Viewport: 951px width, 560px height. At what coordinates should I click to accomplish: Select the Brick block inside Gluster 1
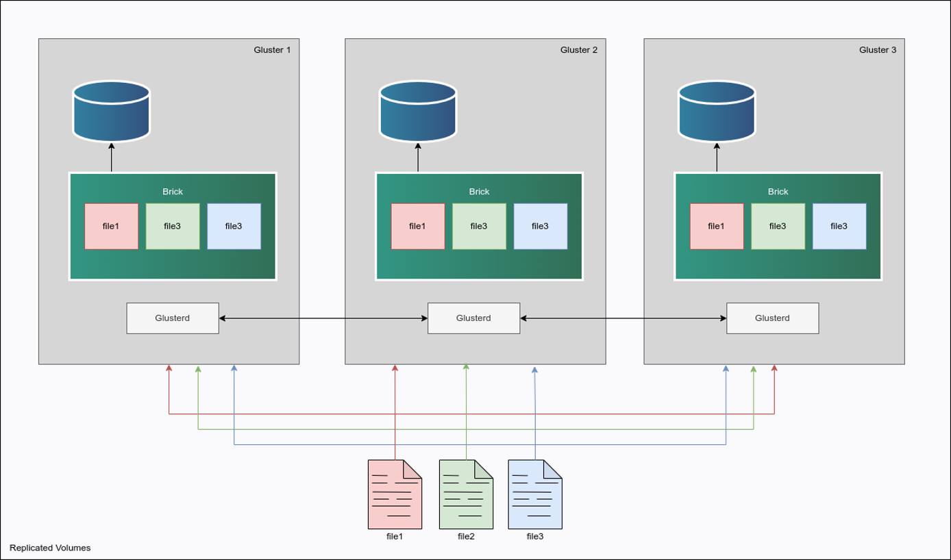[x=172, y=192]
